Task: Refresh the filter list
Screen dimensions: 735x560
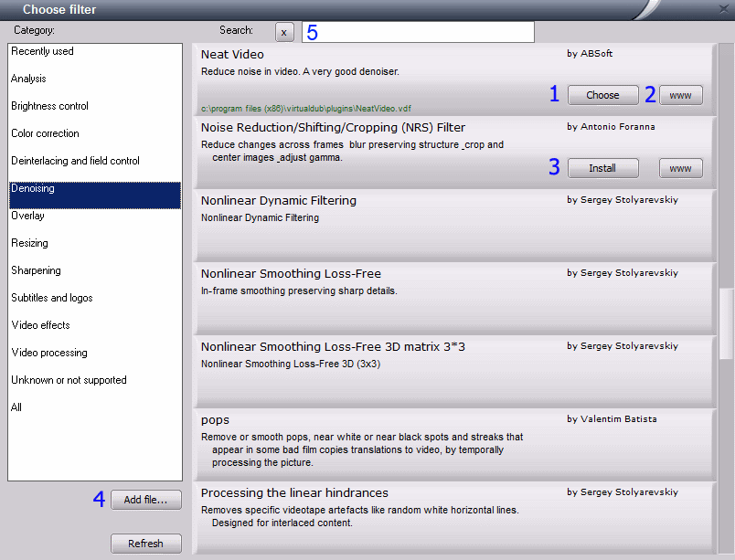Action: [145, 544]
